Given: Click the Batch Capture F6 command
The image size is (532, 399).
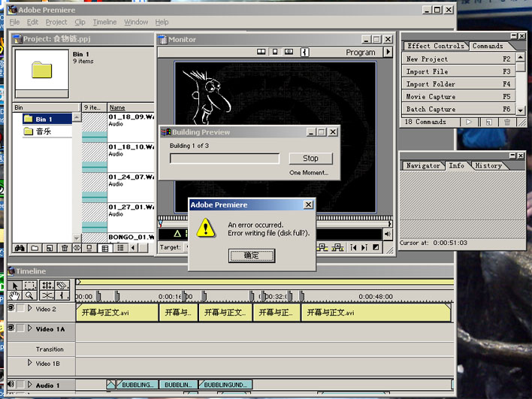Looking at the screenshot, I should [458, 109].
